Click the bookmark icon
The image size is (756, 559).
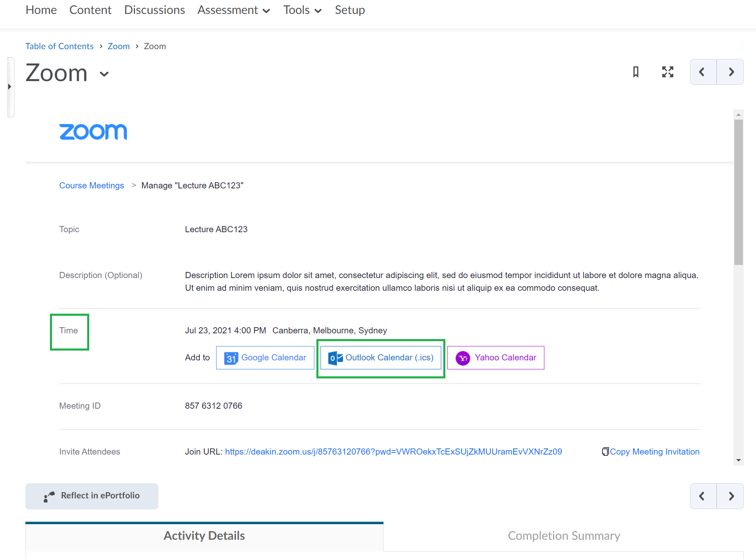636,72
